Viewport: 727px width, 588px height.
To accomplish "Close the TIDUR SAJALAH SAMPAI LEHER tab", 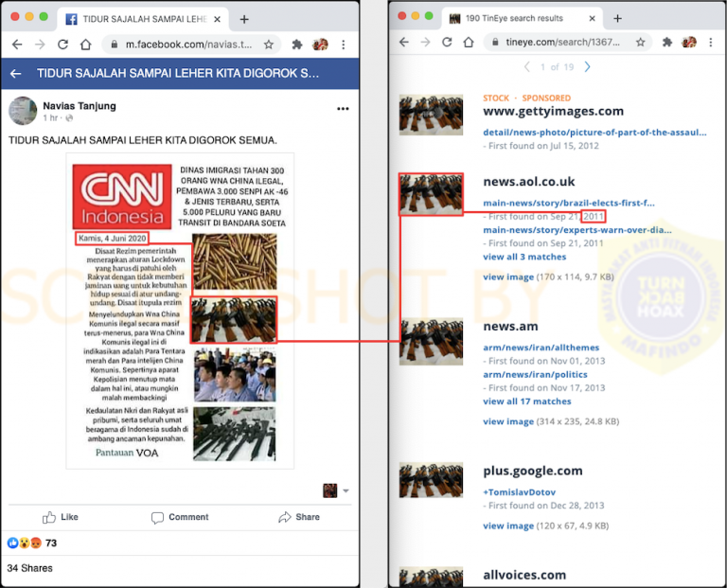I will coord(217,20).
